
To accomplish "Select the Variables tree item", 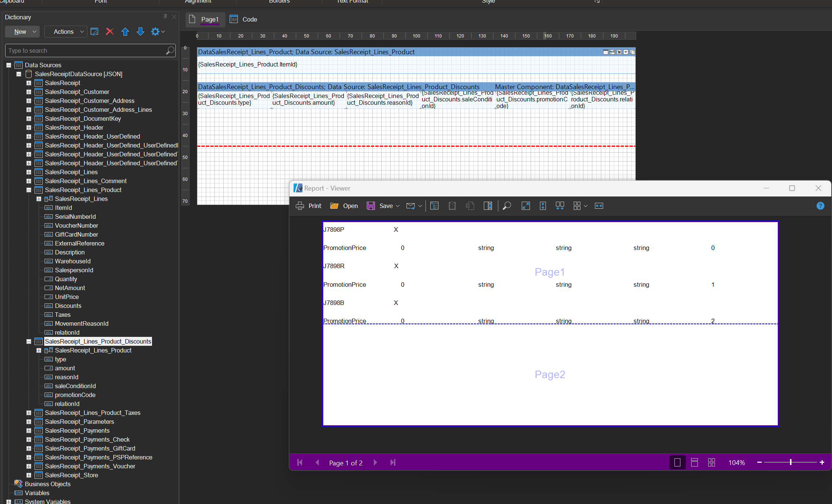I will [x=37, y=493].
